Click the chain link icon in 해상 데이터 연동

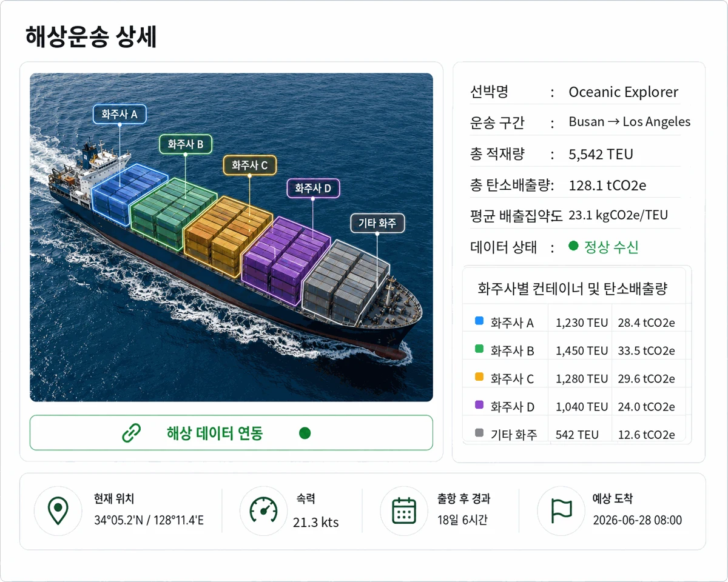click(131, 433)
